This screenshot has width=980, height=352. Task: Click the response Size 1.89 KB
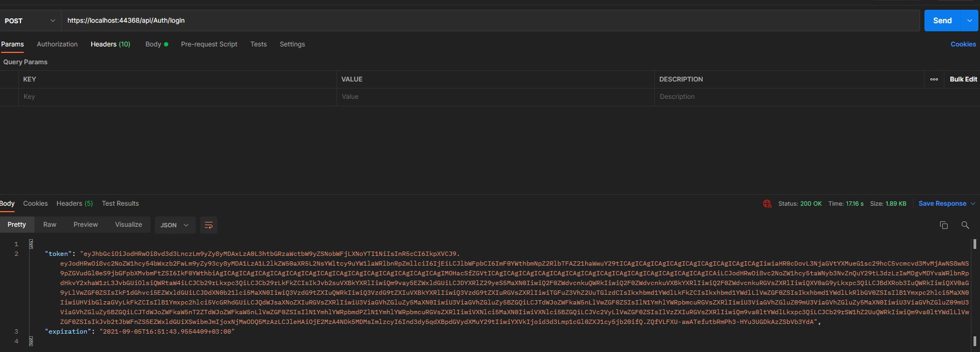(888, 204)
